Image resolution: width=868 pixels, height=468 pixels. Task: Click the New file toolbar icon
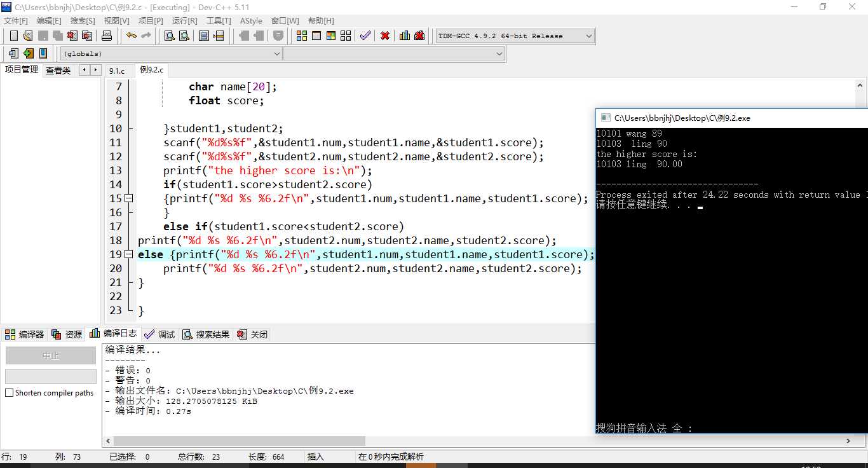(13, 36)
